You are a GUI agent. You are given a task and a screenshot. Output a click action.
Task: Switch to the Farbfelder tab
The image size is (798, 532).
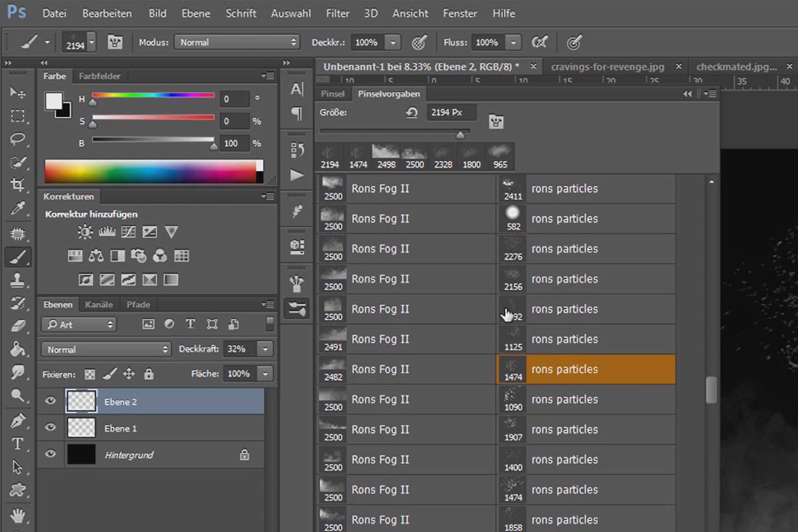(100, 76)
